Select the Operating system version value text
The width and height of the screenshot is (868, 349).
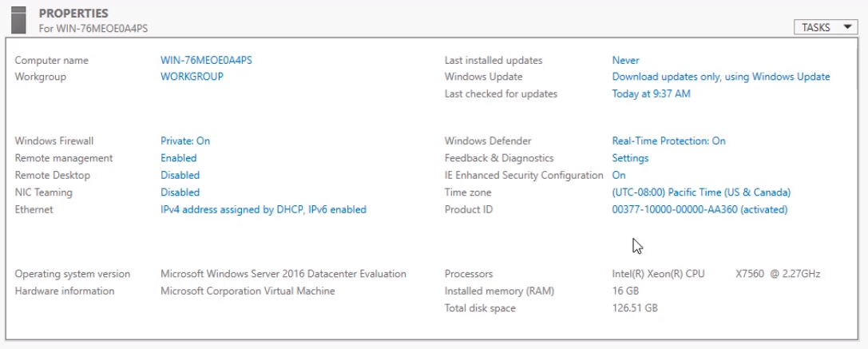point(283,274)
